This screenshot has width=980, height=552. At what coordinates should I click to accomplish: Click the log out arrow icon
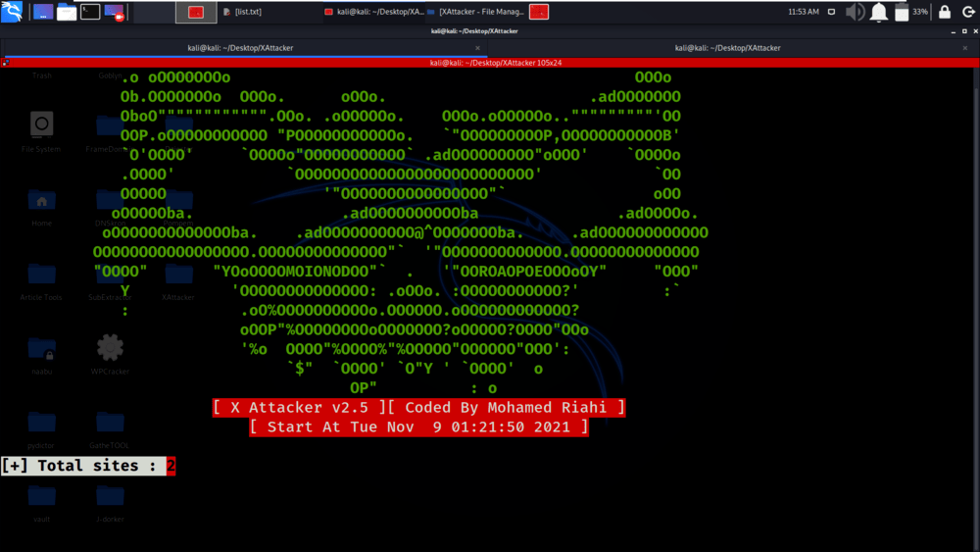pos(968,12)
